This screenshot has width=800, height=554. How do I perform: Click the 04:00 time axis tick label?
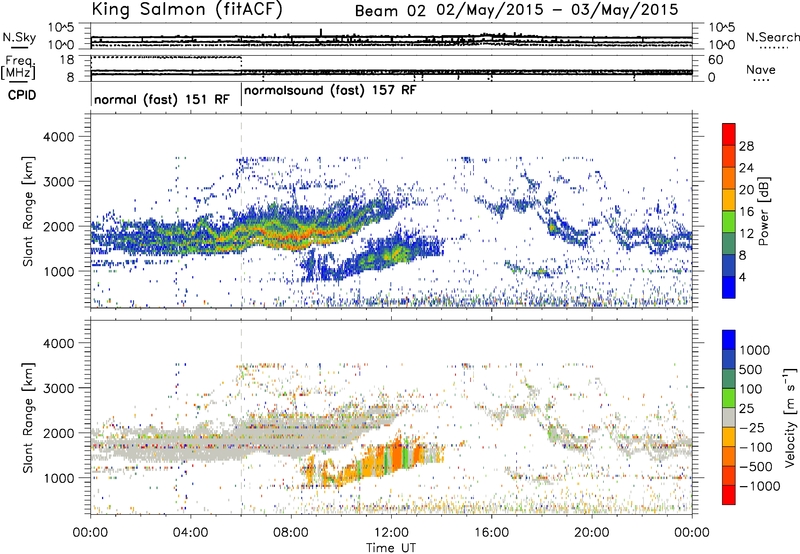(190, 532)
